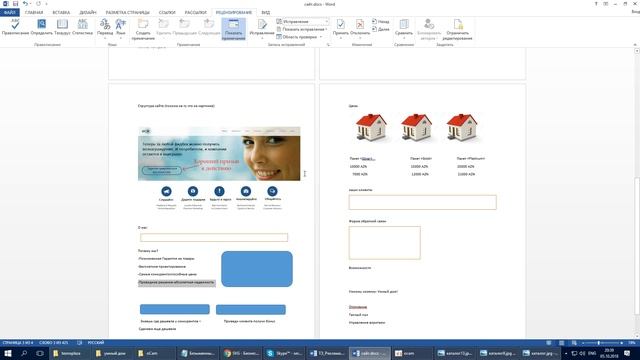The image size is (640, 360).
Task: Create a new comment (Создать примечание)
Action: click(143, 29)
